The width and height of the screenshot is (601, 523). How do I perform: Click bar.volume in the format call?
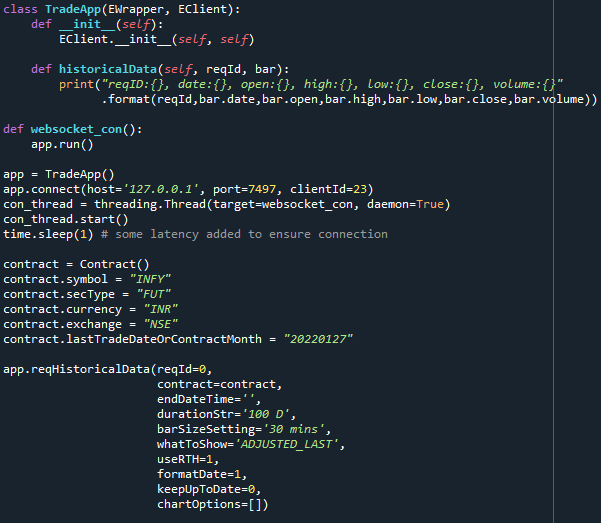[x=548, y=100]
